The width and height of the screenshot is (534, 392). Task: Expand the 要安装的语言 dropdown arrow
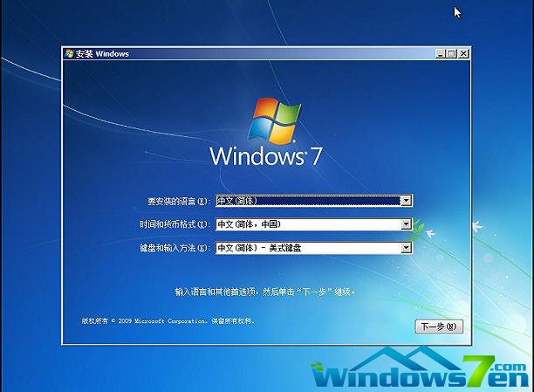pyautogui.click(x=406, y=201)
